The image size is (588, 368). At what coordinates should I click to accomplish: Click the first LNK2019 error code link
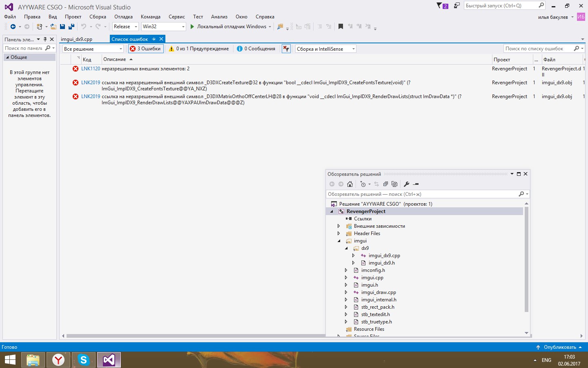[x=90, y=83]
